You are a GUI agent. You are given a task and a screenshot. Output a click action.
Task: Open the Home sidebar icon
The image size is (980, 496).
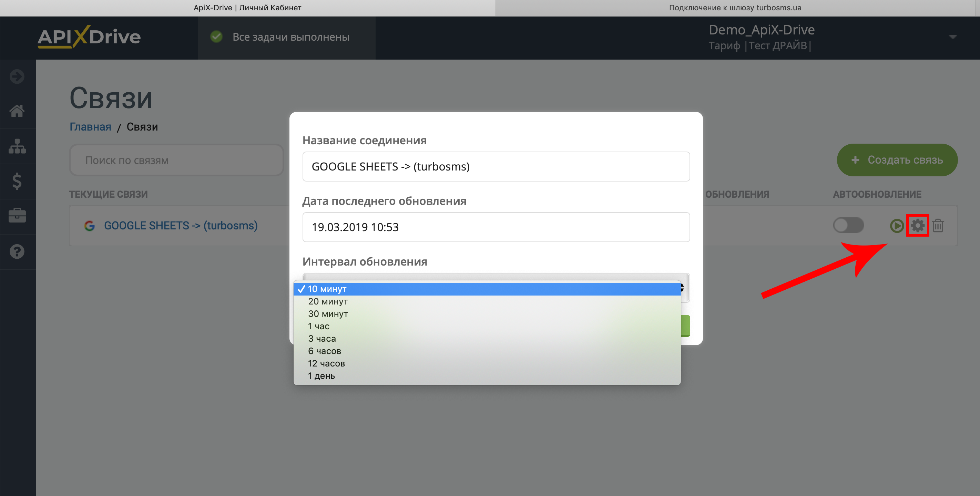point(17,111)
